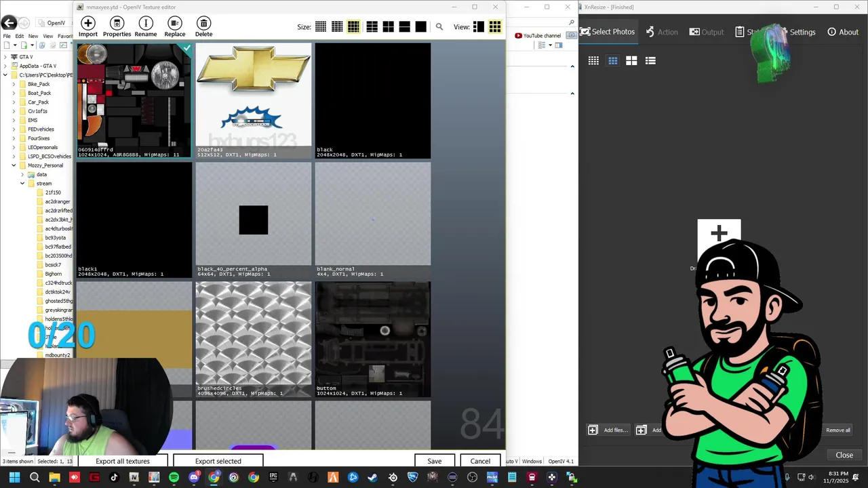Open Spotify from the taskbar
Image resolution: width=868 pixels, height=488 pixels.
[174, 477]
